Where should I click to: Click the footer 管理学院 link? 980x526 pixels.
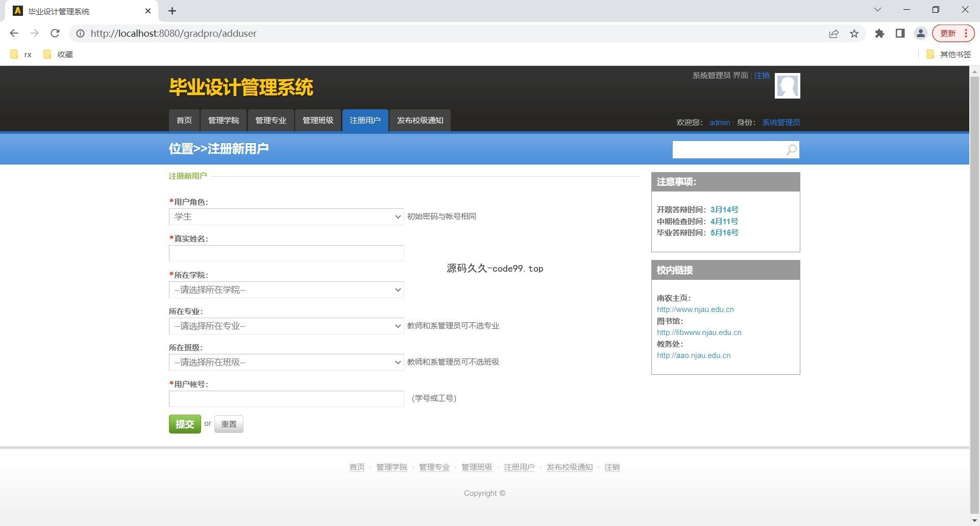pos(391,467)
